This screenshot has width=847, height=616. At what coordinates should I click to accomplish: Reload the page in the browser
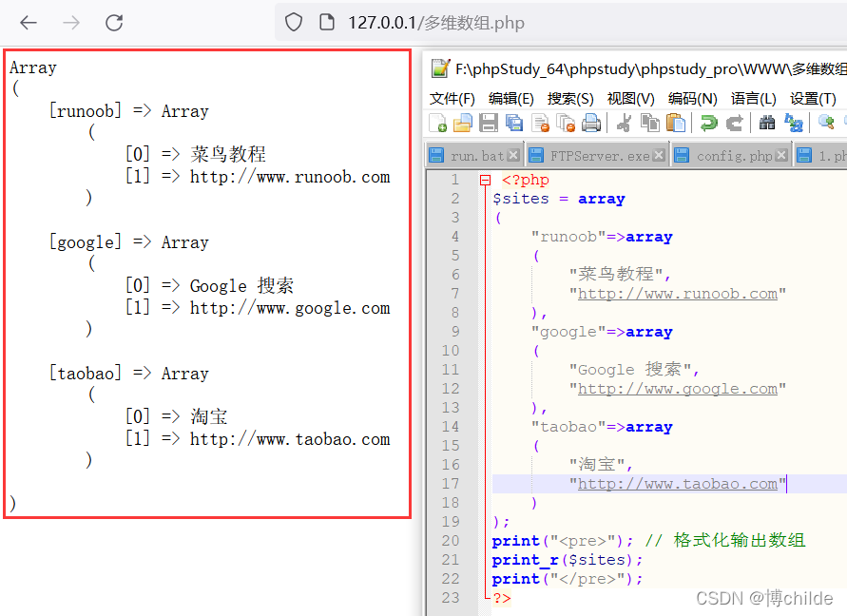(114, 23)
